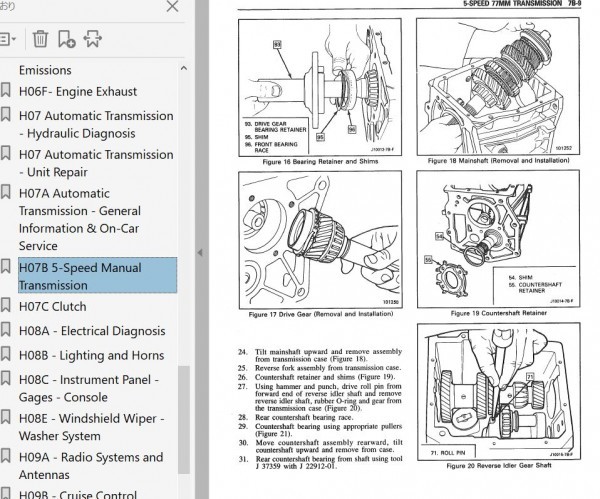Click the bookmark icon beside H06F- Engine Exhaust
The image size is (600, 499).
tap(5, 91)
